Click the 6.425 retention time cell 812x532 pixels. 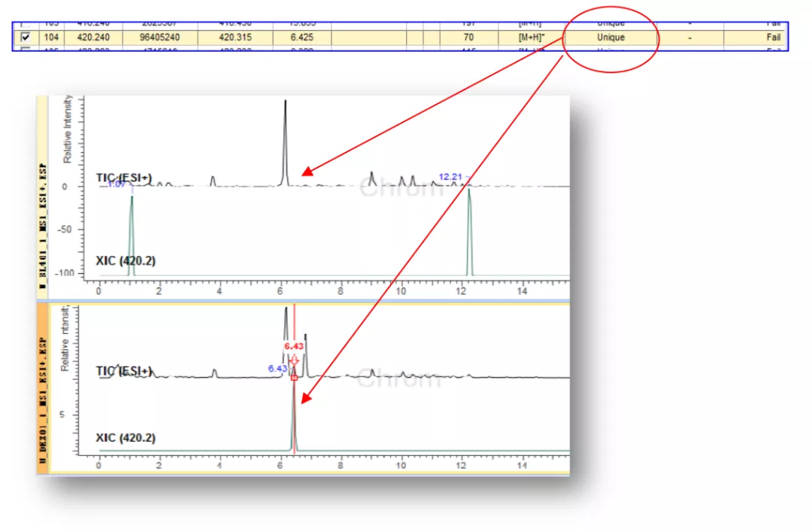[x=301, y=37]
